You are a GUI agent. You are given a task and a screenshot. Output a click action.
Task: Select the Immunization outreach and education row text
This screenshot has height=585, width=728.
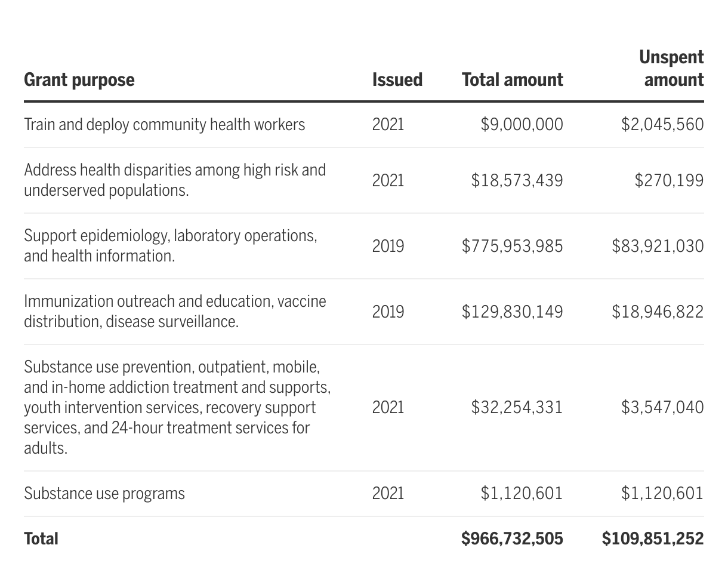[175, 311]
